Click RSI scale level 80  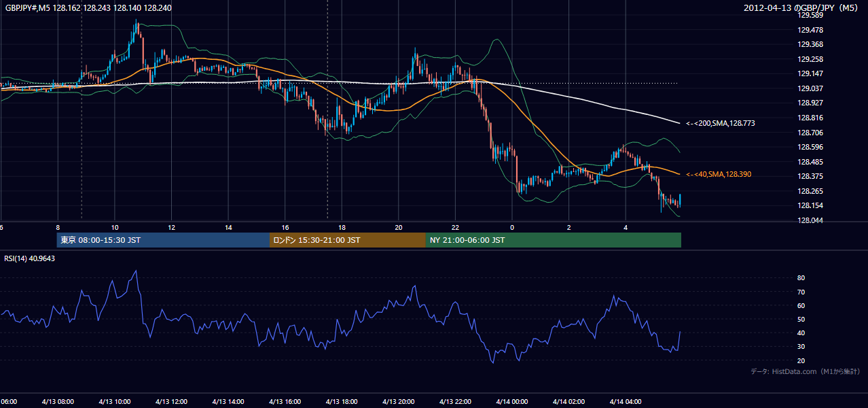pyautogui.click(x=801, y=278)
